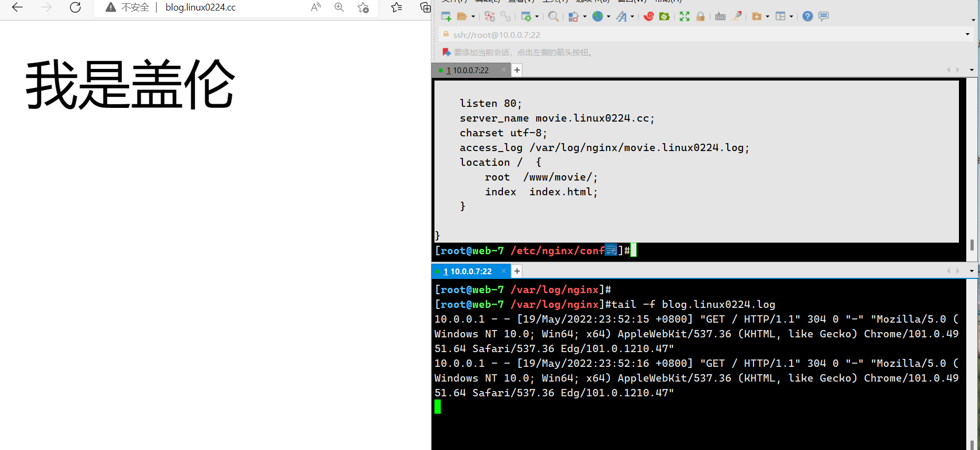Open tab list dropdown in log tail pane
The width and height of the screenshot is (980, 450).
tap(972, 271)
